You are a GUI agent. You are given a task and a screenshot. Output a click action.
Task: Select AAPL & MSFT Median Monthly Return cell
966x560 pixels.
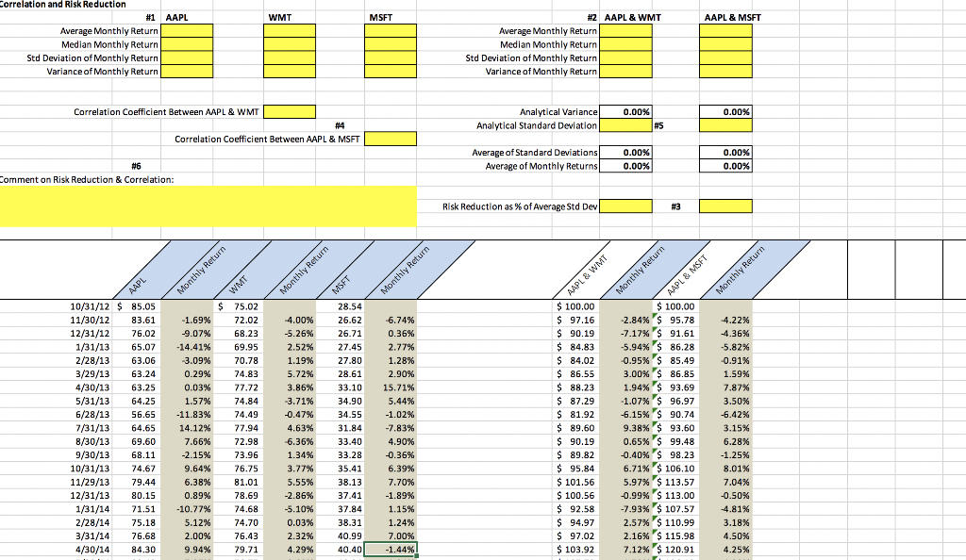(725, 44)
